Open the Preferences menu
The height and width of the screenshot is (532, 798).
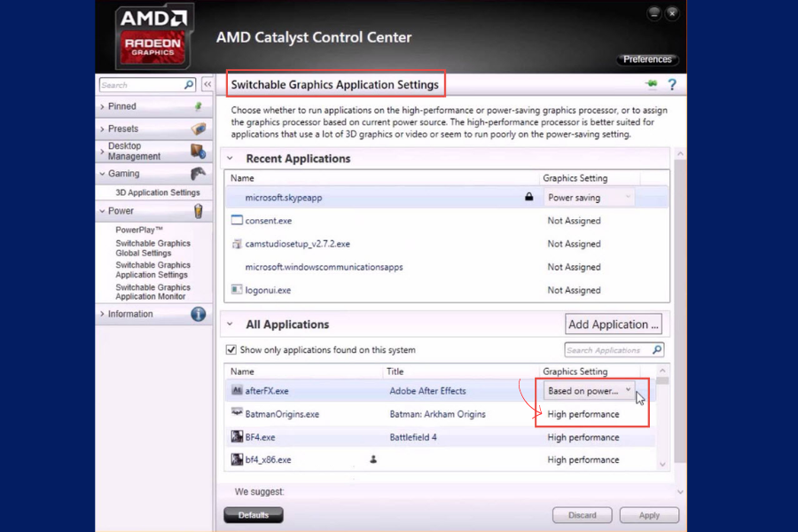[x=647, y=59]
